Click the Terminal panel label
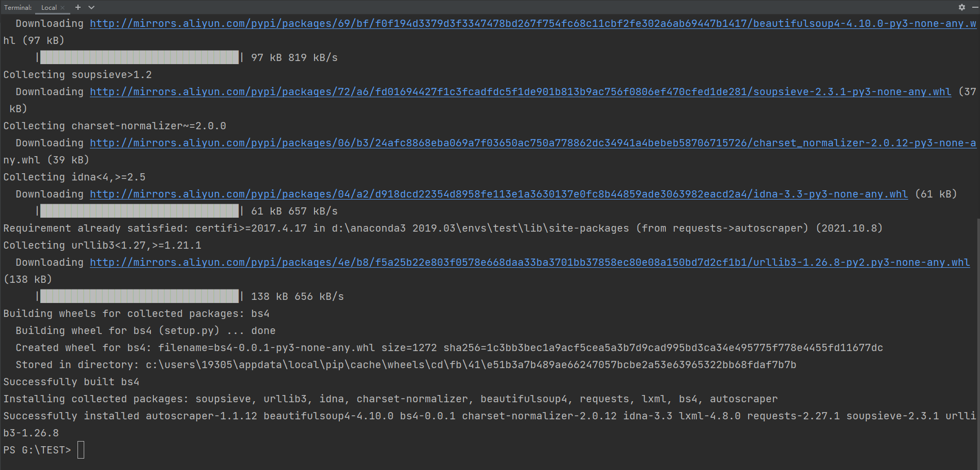 coord(17,7)
